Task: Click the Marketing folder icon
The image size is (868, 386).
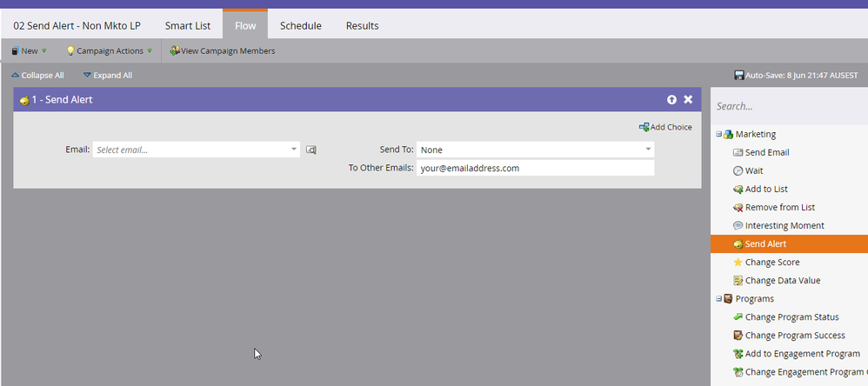Action: point(728,135)
